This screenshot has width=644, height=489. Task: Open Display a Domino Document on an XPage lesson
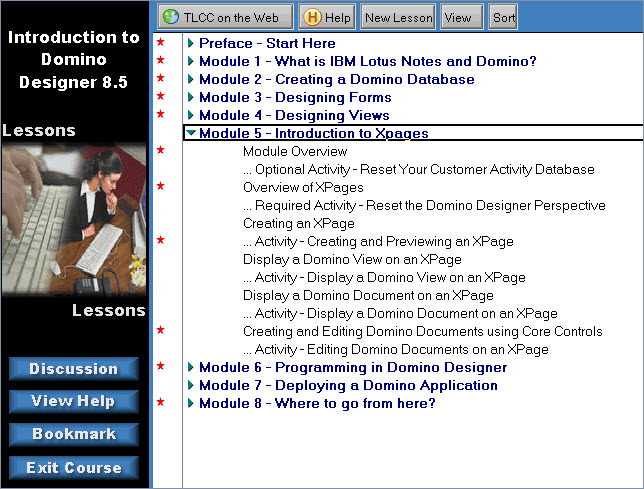point(368,296)
